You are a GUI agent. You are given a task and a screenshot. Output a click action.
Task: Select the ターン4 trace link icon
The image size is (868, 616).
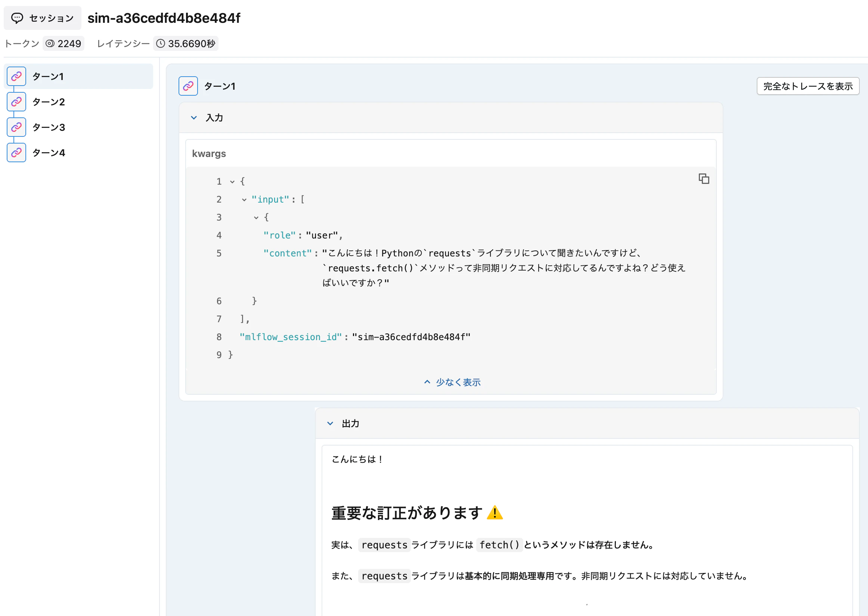pyautogui.click(x=16, y=152)
